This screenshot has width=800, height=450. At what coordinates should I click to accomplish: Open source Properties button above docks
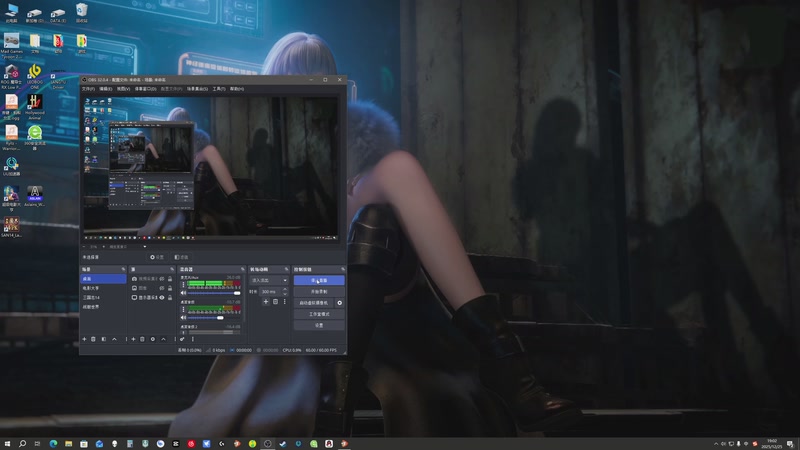pos(157,257)
